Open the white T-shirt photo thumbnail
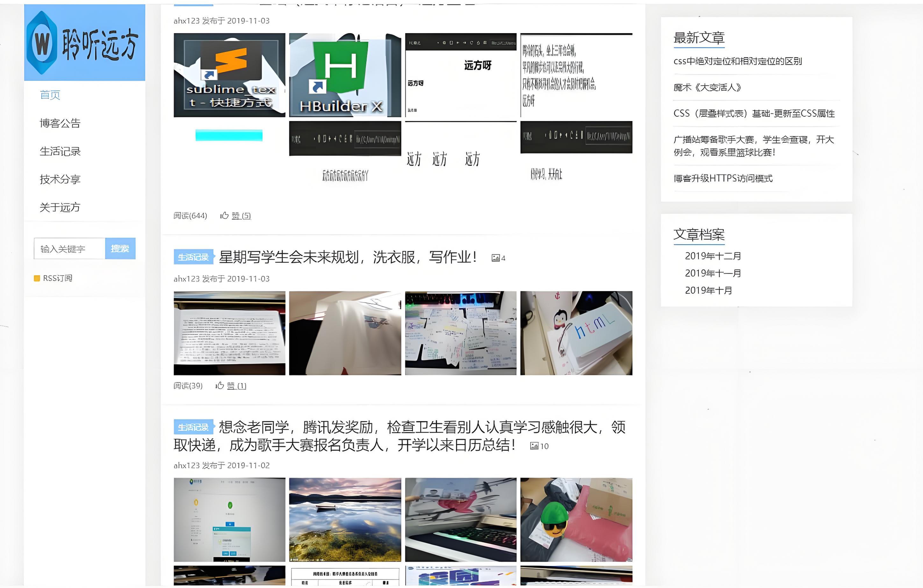Screen dimensions: 923x588 pos(345,333)
